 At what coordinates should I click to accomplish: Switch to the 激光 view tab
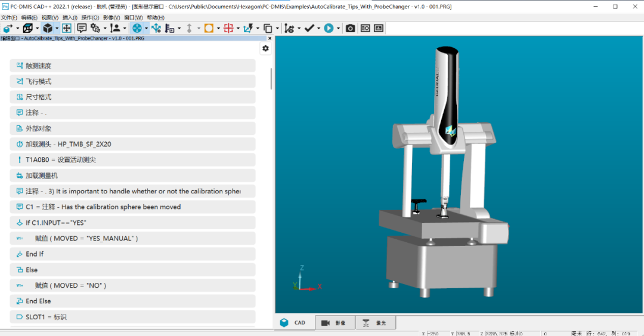point(376,323)
